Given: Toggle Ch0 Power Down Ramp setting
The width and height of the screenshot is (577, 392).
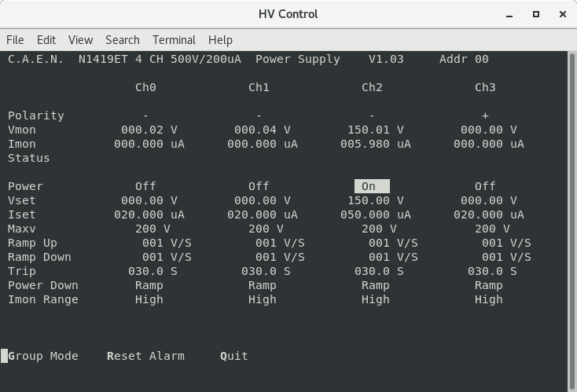Looking at the screenshot, I should click(x=149, y=285).
